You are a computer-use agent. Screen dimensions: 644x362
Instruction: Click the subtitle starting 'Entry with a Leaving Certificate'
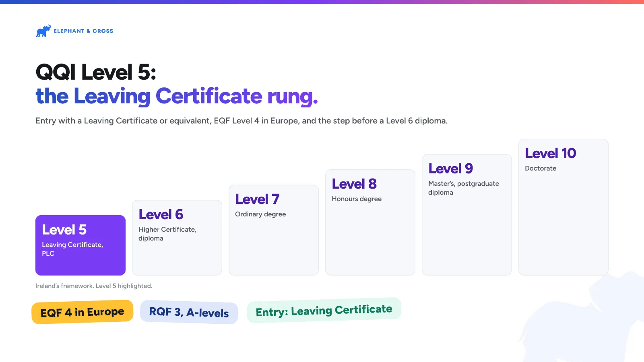242,121
